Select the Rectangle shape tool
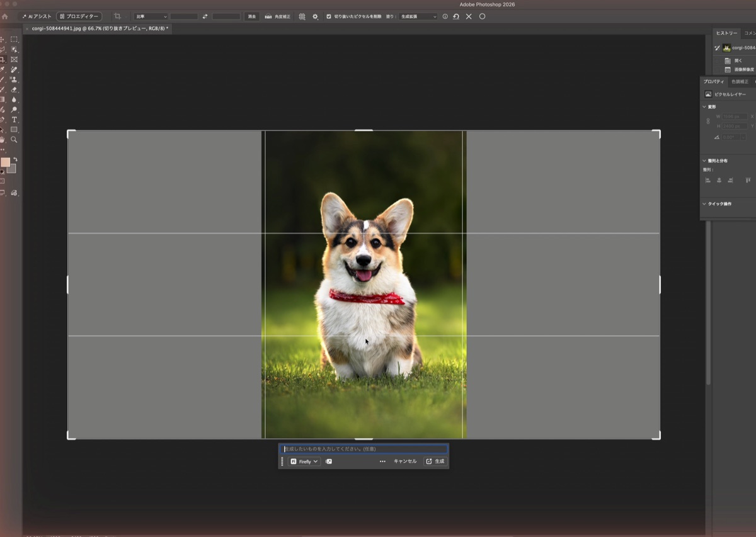The image size is (756, 537). pos(14,130)
